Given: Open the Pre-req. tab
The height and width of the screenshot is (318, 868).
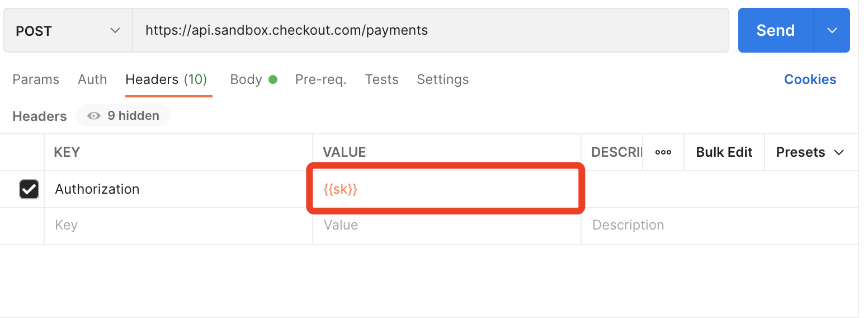Looking at the screenshot, I should tap(321, 79).
